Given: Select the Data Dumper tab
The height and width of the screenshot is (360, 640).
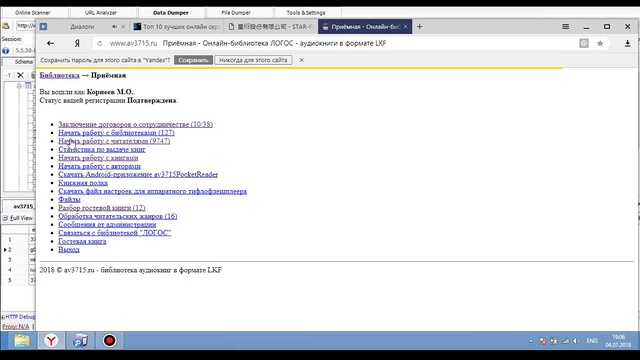Looking at the screenshot, I should click(x=171, y=13).
